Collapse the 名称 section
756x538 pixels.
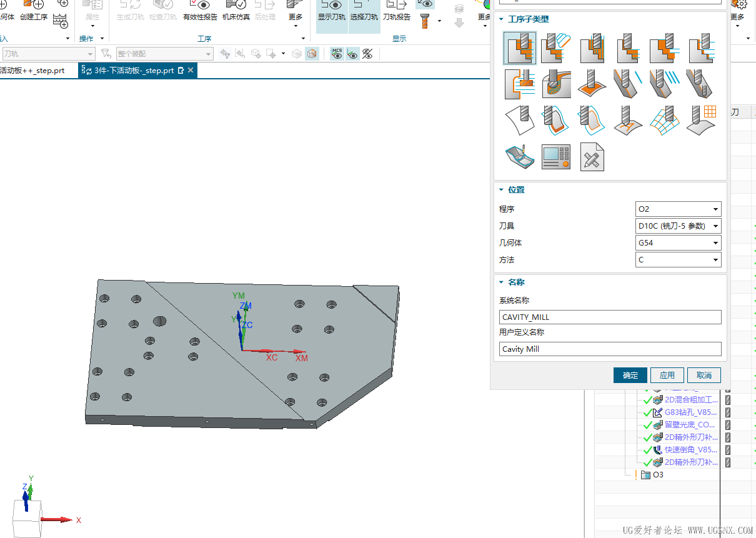(501, 282)
